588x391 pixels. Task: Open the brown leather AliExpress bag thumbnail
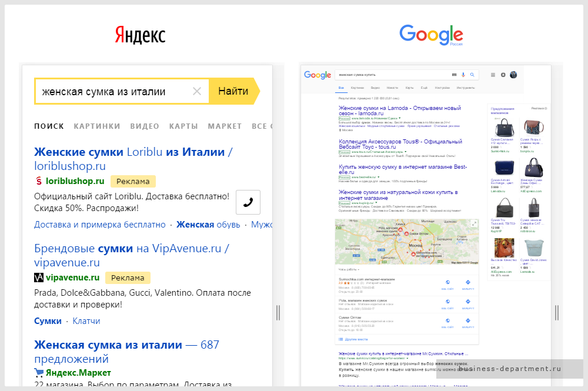(x=505, y=248)
